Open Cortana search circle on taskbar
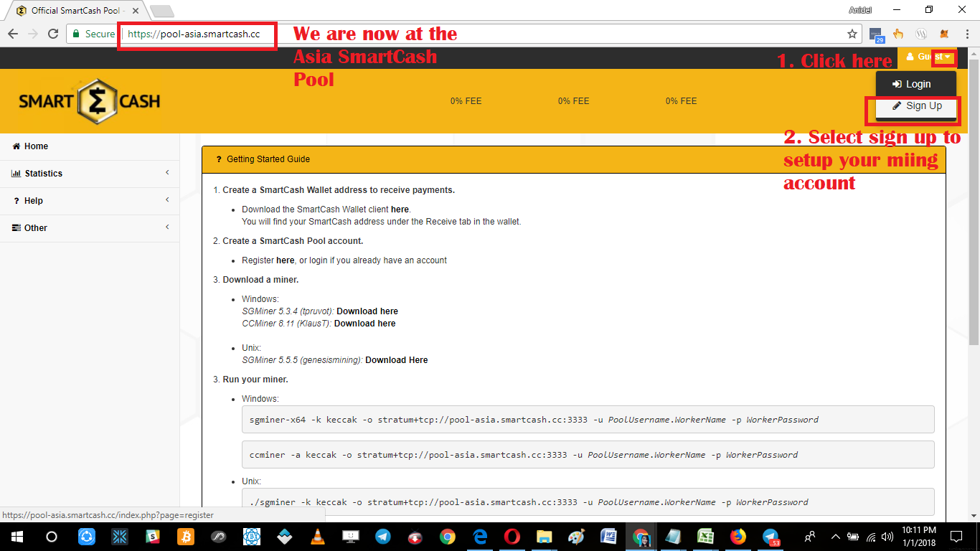 [x=52, y=536]
